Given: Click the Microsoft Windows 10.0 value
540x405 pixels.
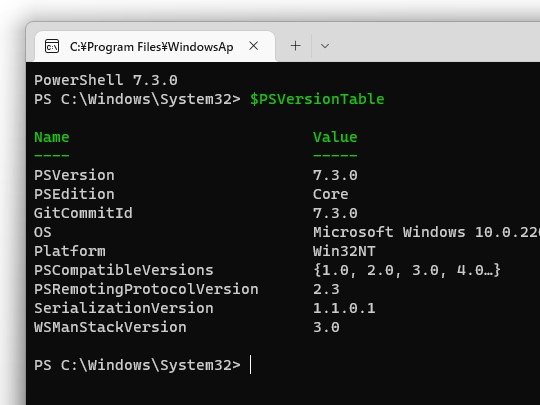Looking at the screenshot, I should 426,232.
